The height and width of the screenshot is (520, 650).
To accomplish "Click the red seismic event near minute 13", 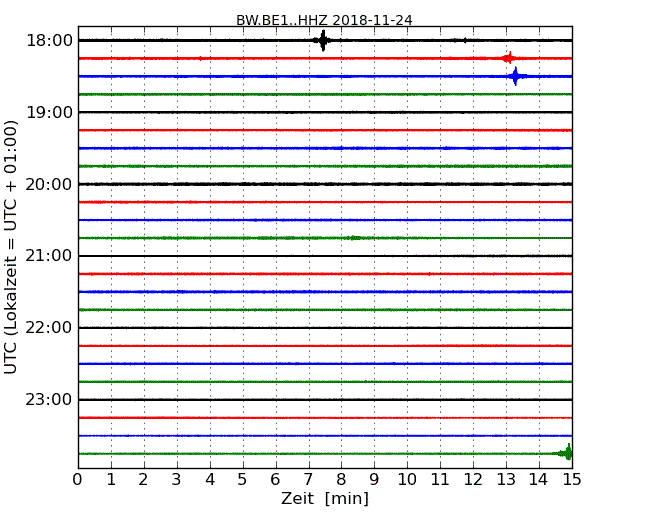I will [509, 58].
